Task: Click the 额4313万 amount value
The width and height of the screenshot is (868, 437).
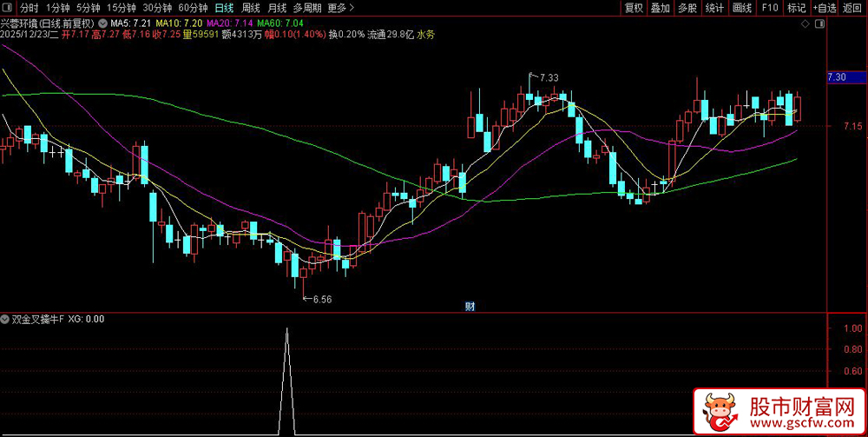Action: tap(243, 35)
